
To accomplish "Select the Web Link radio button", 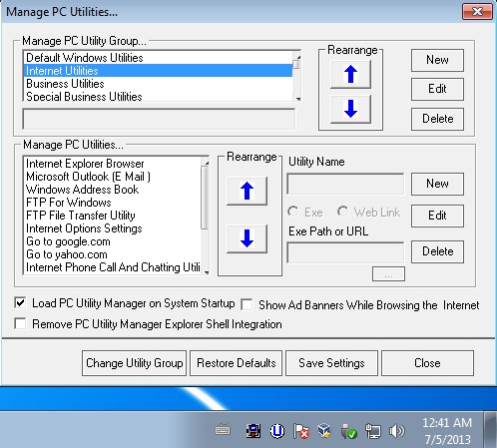I will (x=342, y=212).
